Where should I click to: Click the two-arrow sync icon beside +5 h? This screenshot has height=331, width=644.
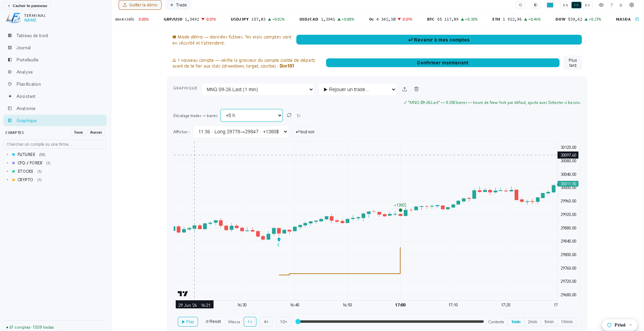pyautogui.click(x=289, y=115)
